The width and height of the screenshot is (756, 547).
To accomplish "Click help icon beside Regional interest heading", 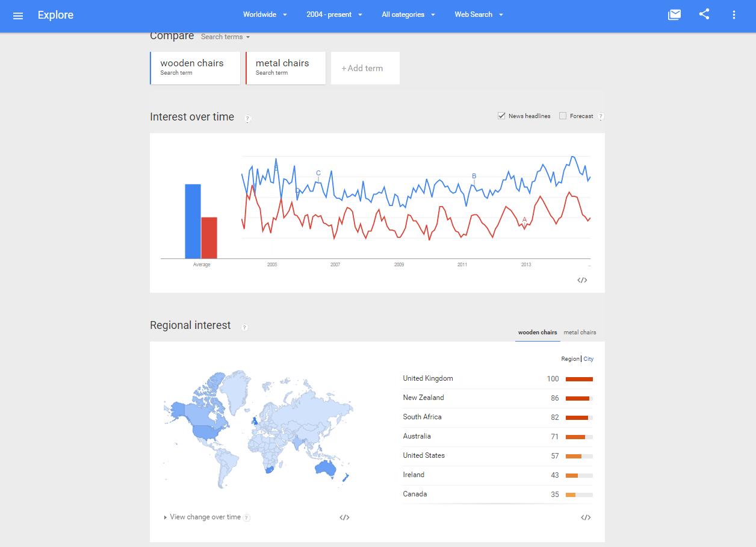I will pyautogui.click(x=244, y=328).
